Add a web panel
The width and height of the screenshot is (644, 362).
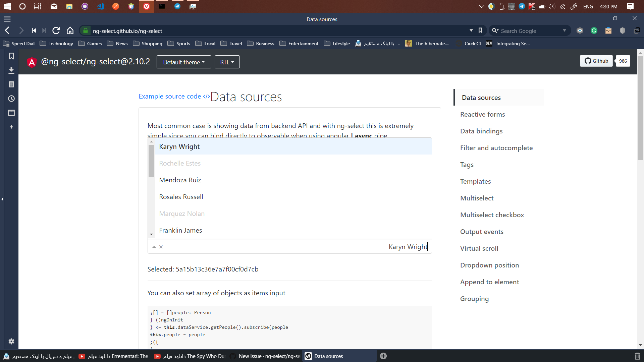tap(11, 127)
